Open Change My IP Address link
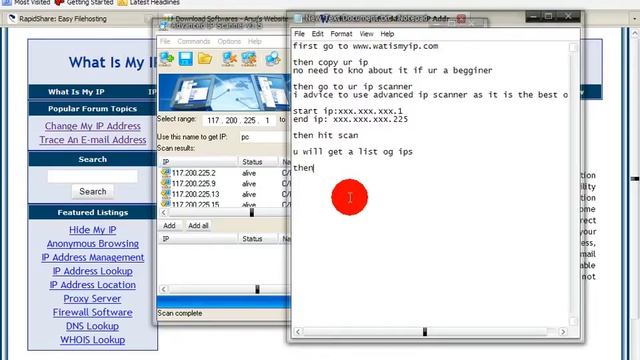This screenshot has height=360, width=640. click(x=93, y=126)
